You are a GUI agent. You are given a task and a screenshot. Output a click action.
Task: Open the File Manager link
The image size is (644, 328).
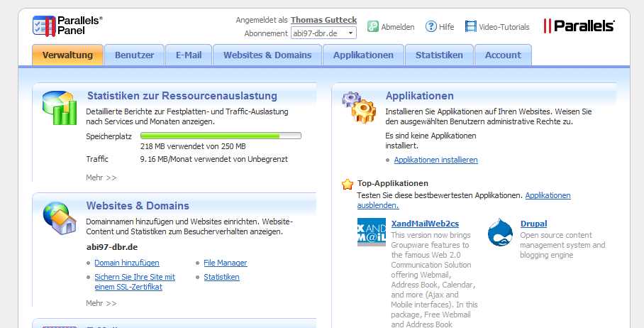pos(226,263)
